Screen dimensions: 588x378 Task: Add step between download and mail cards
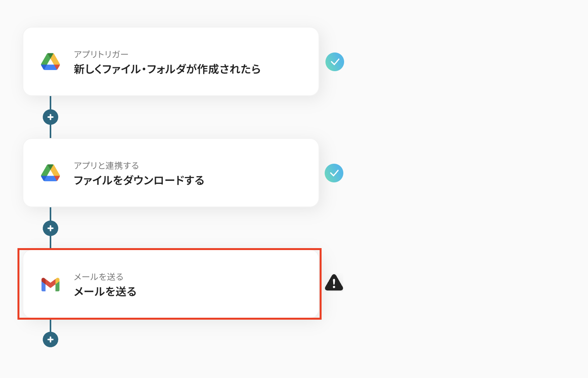pyautogui.click(x=50, y=228)
